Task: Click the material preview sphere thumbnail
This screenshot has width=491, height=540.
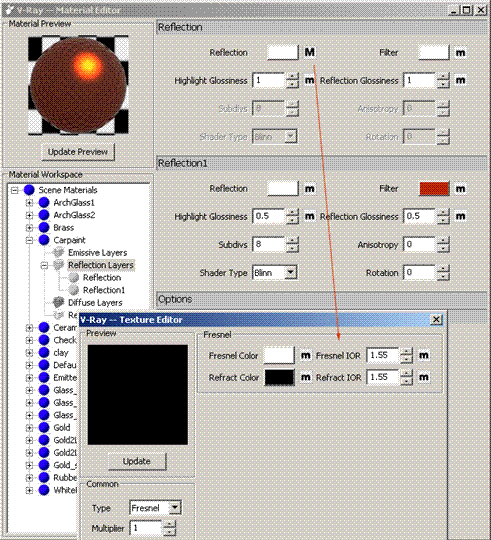Action: coord(79,85)
